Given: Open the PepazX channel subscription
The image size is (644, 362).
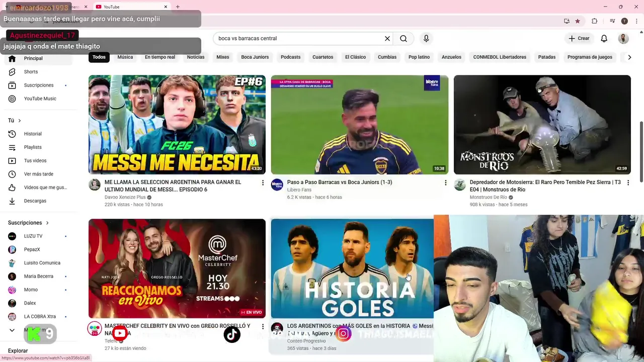Looking at the screenshot, I should pyautogui.click(x=38, y=249).
